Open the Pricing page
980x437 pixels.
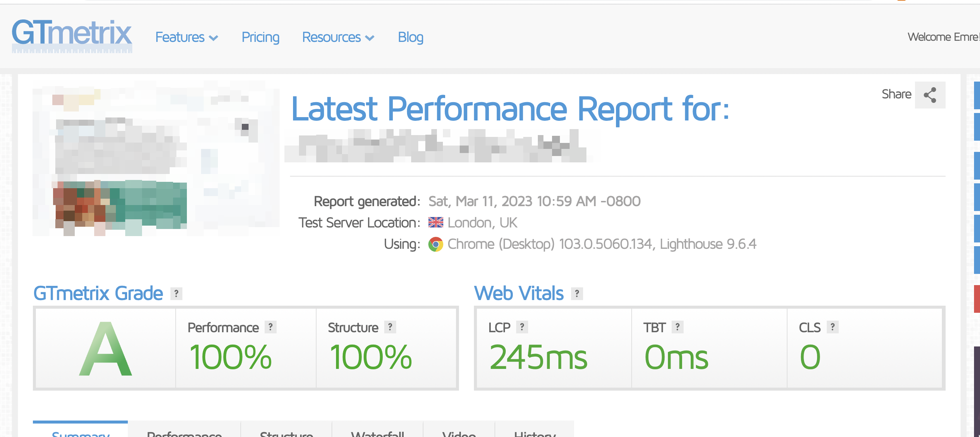pyautogui.click(x=261, y=37)
